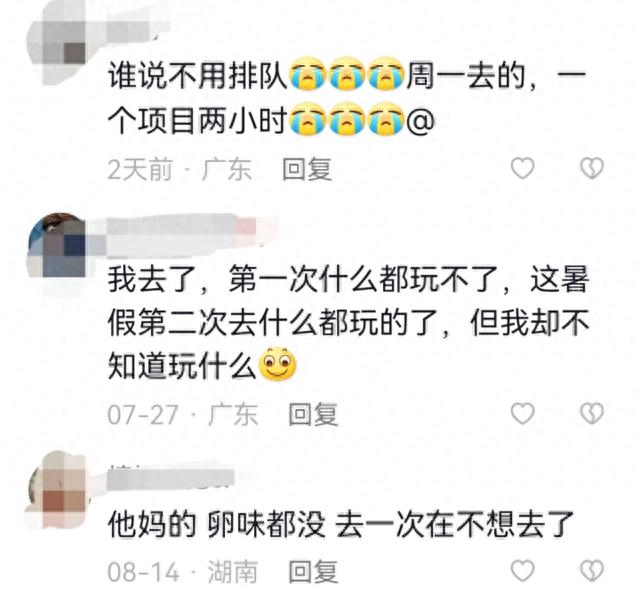The width and height of the screenshot is (640, 605).
Task: Select the comment starting 我去了
Action: click(349, 323)
